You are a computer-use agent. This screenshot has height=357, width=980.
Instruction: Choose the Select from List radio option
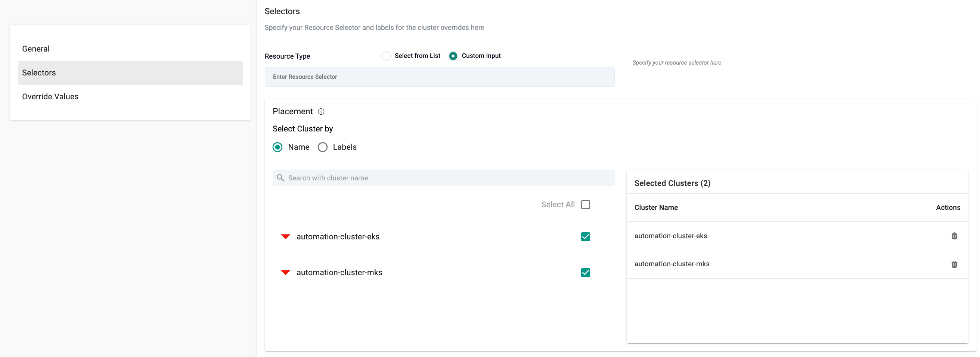tap(386, 56)
